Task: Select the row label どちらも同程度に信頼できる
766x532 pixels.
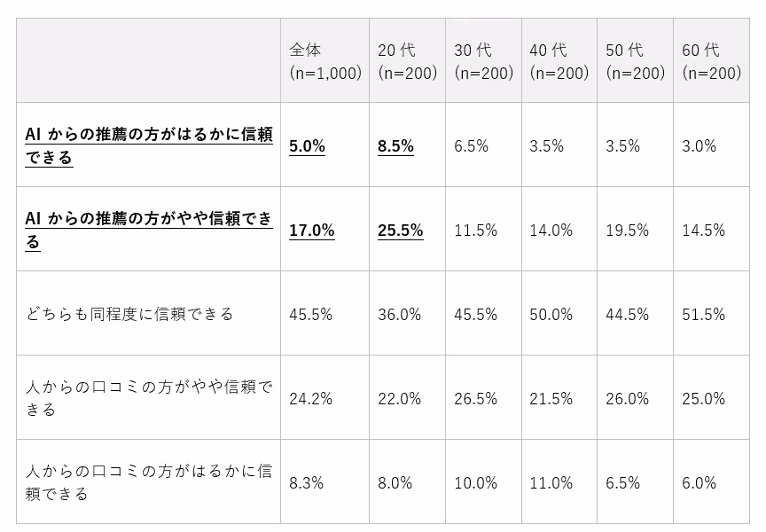Action: click(129, 314)
